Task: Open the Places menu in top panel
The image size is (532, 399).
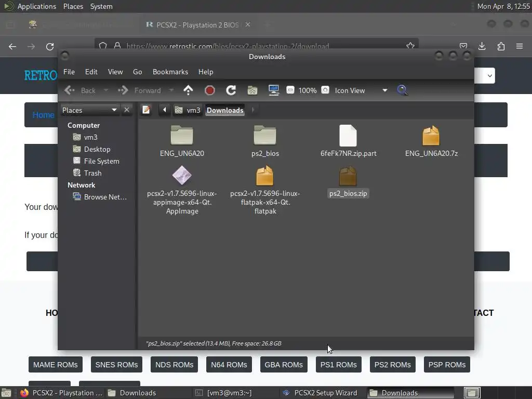Action: click(73, 6)
